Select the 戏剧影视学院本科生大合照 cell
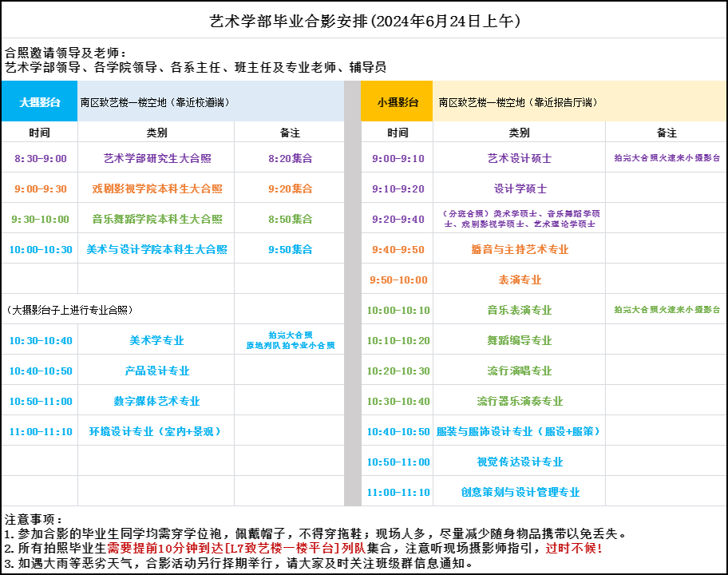Viewport: 728px width, 575px height. (x=156, y=189)
